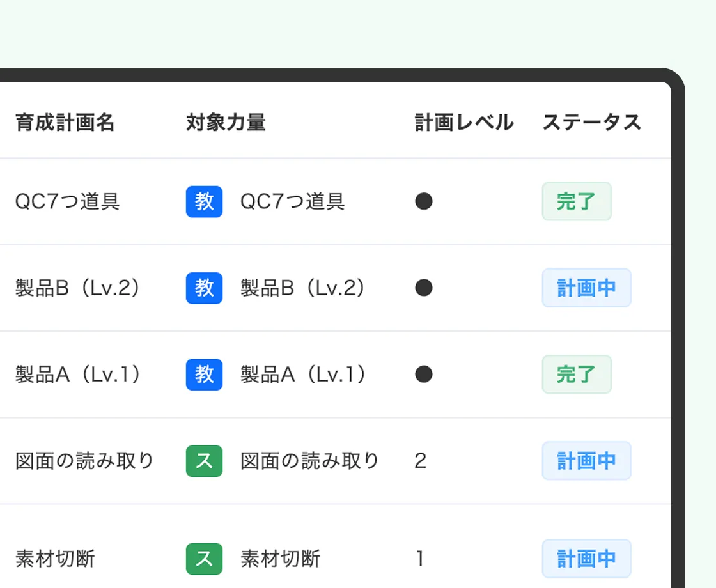Click the blue 教 icon for QC7つ道具
This screenshot has height=588, width=716.
point(204,201)
